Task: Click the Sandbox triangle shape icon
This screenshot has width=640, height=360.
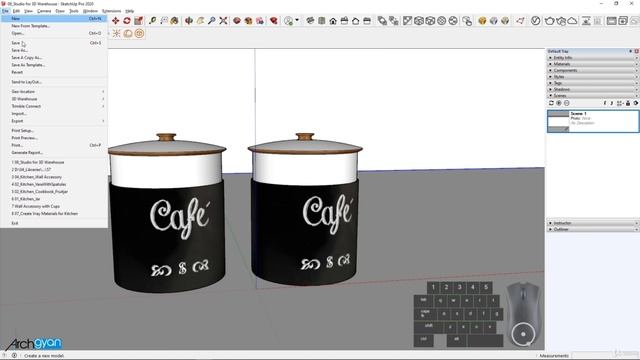Action: (x=520, y=21)
